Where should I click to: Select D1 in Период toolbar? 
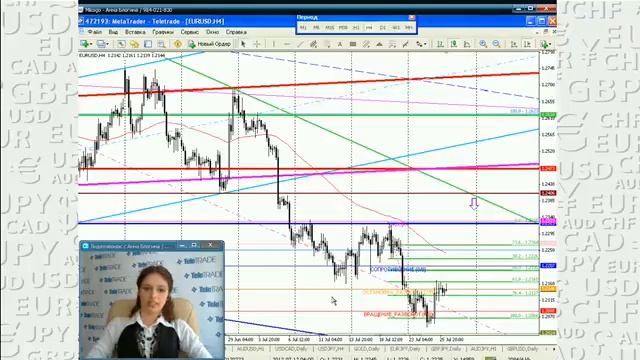(x=382, y=27)
